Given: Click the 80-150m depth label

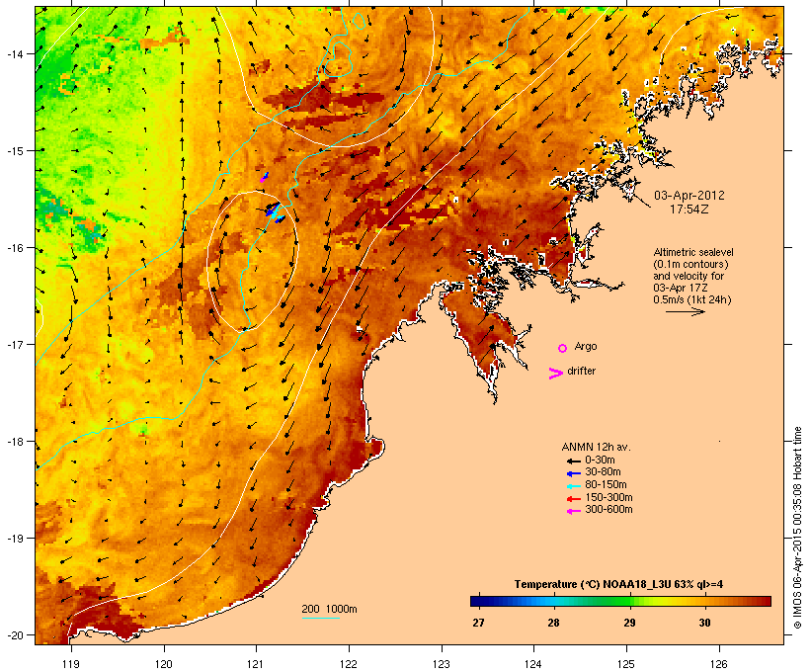Looking at the screenshot, I should click(606, 485).
